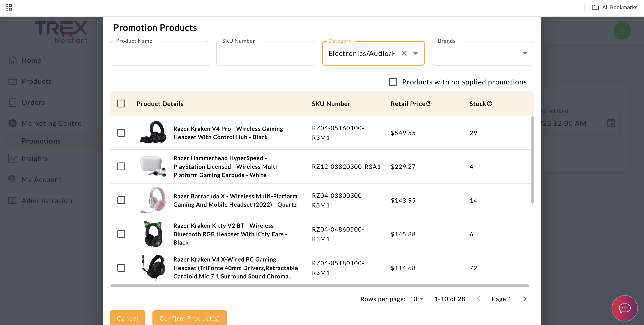Click the green user avatar S
Image resolution: width=644 pixels, height=325 pixels.
tap(623, 31)
